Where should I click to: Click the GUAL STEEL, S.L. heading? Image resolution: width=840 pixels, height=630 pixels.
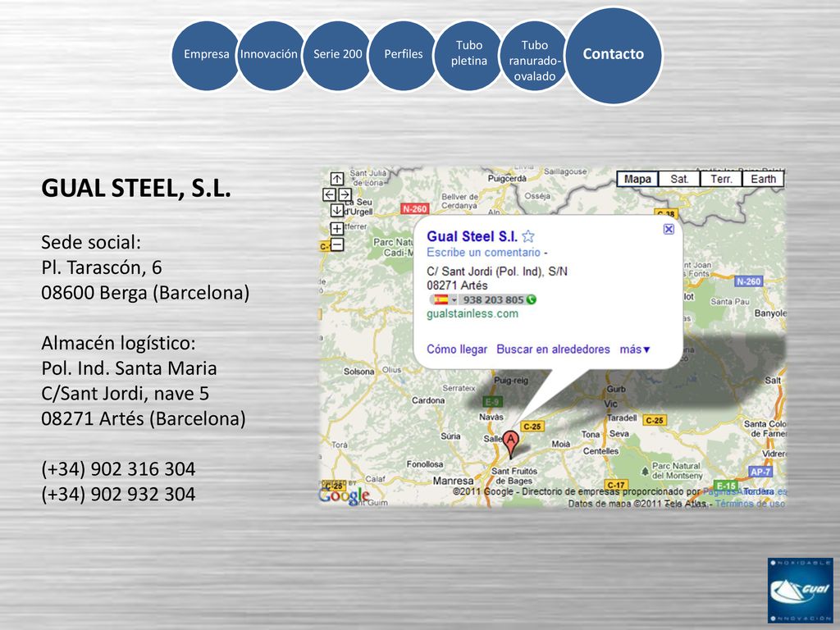(136, 188)
